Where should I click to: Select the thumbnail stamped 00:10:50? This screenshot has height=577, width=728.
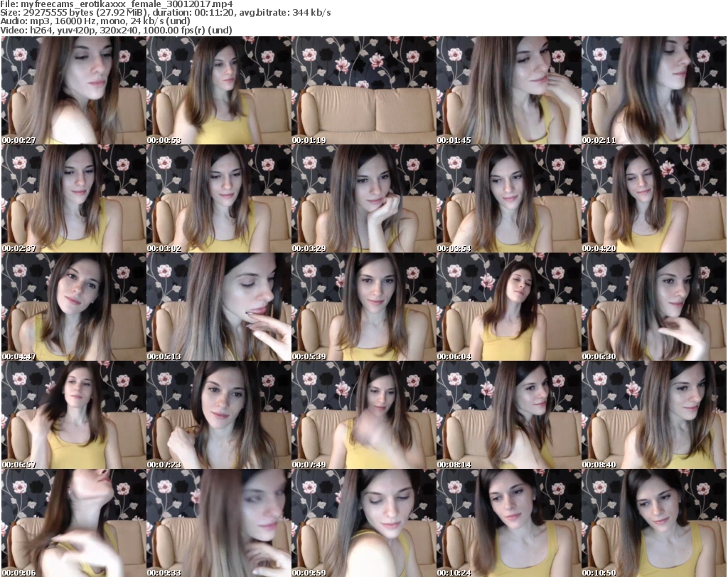[x=654, y=523]
